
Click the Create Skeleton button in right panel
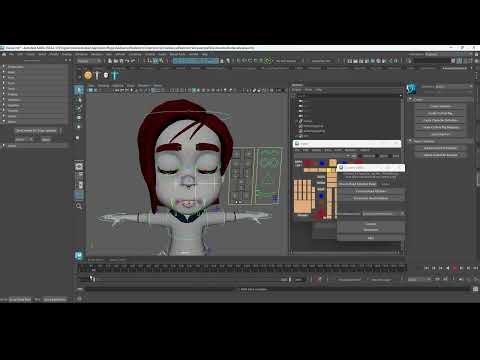(x=440, y=106)
